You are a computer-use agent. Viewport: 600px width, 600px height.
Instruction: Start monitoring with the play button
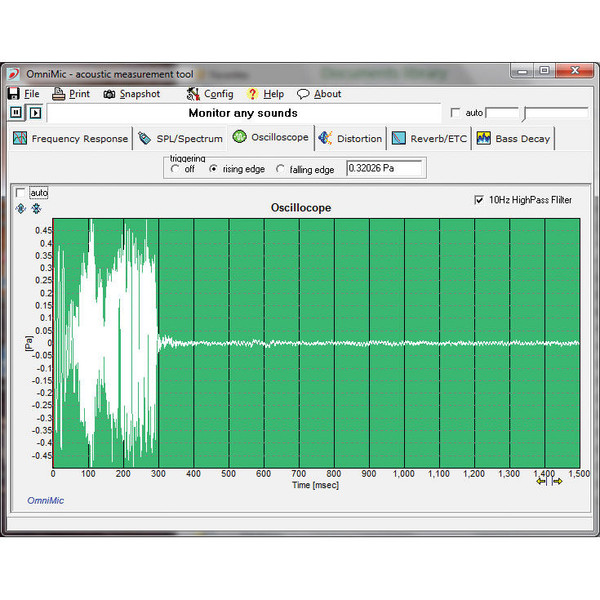(x=36, y=113)
